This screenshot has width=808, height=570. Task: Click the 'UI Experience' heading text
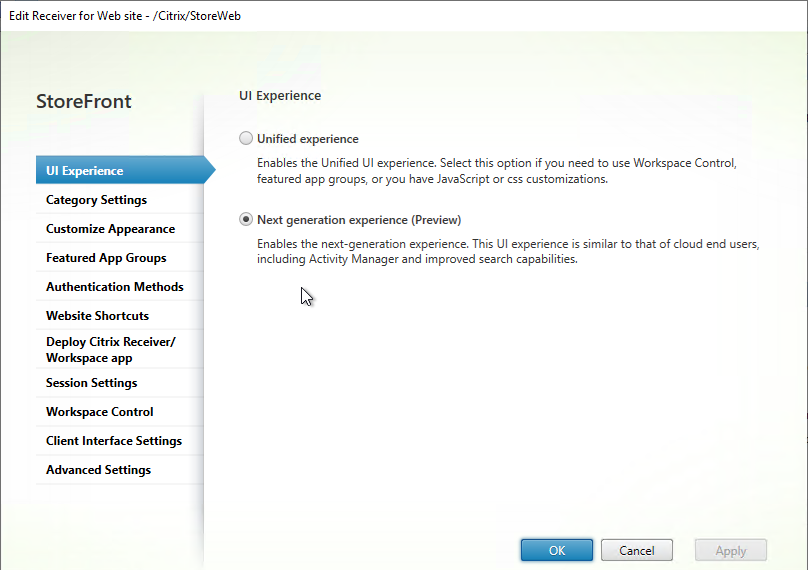[x=280, y=95]
